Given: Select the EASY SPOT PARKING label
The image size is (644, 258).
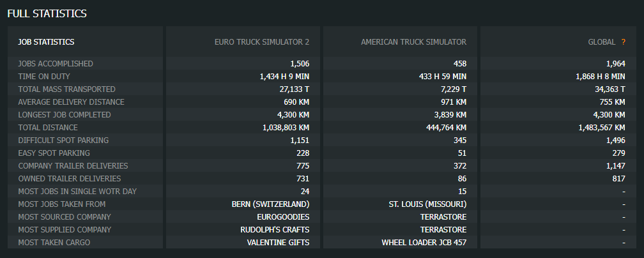Looking at the screenshot, I should coord(54,153).
